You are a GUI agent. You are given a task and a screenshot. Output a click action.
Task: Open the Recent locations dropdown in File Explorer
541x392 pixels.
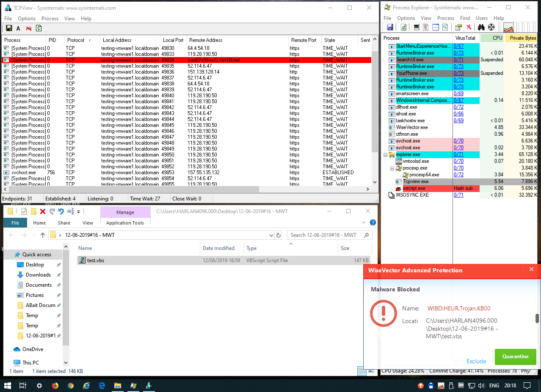coord(33,235)
